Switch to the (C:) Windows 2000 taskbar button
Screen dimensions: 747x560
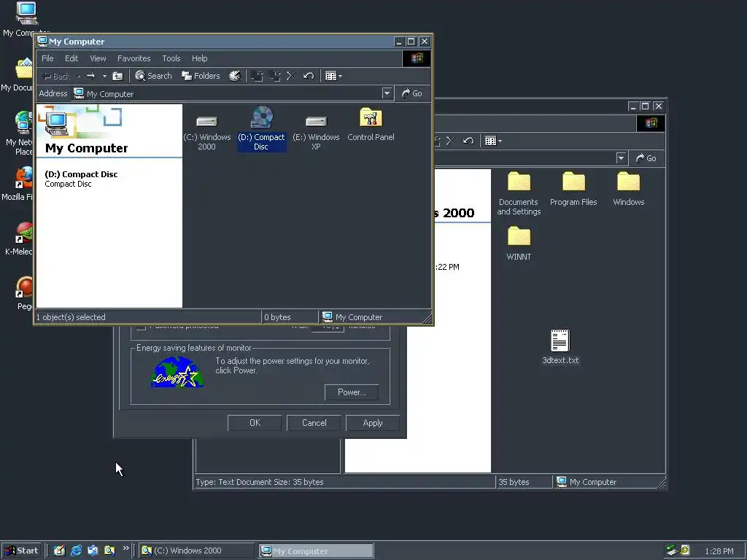point(197,551)
